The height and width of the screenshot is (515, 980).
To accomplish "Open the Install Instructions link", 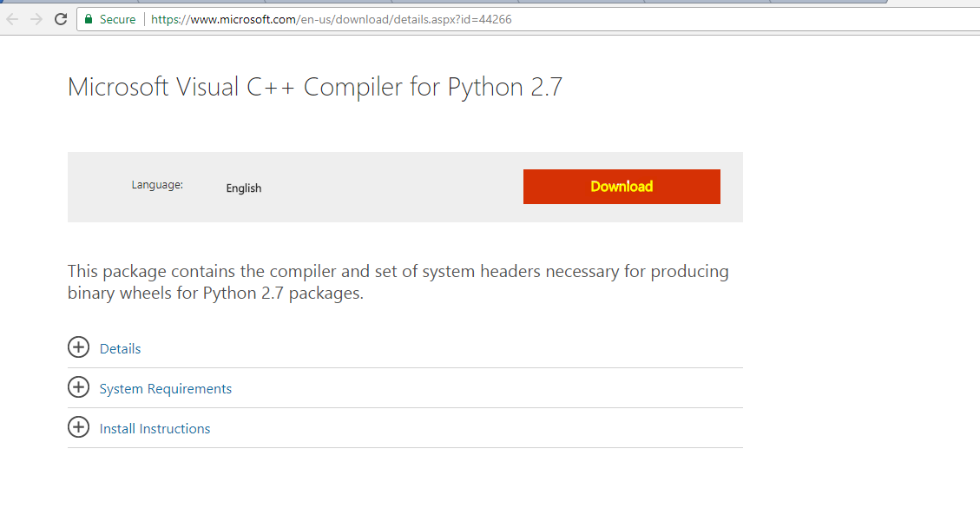I will [x=155, y=429].
